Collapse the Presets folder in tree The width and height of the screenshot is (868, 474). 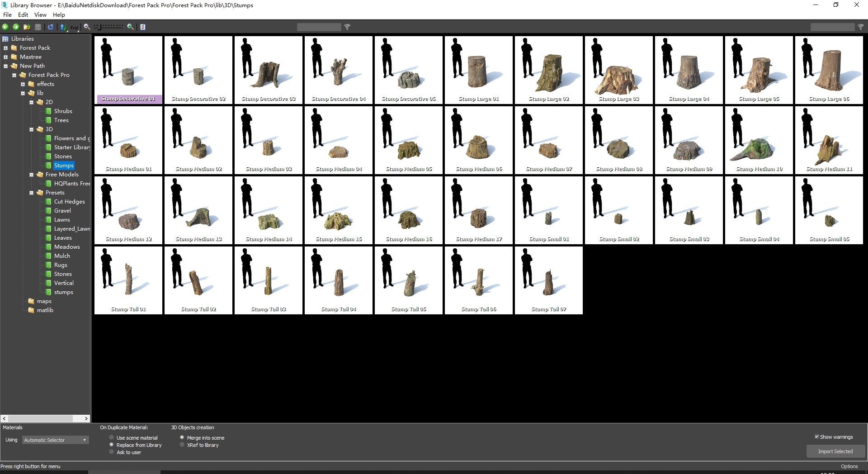tap(32, 193)
